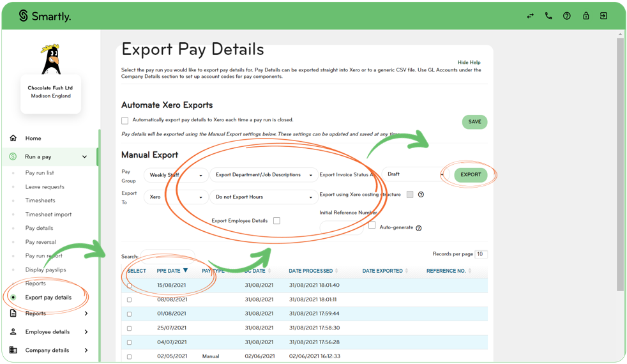Open Pay run list

40,173
